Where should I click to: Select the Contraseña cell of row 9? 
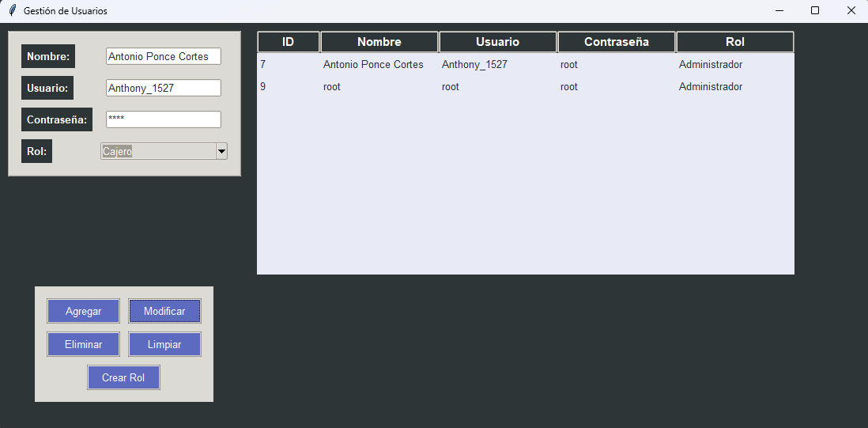pos(616,87)
